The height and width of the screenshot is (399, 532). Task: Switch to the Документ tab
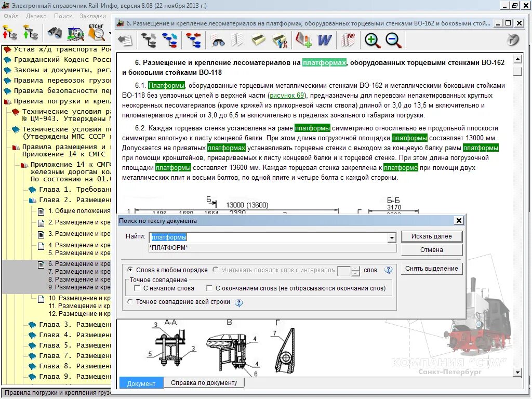click(x=141, y=383)
